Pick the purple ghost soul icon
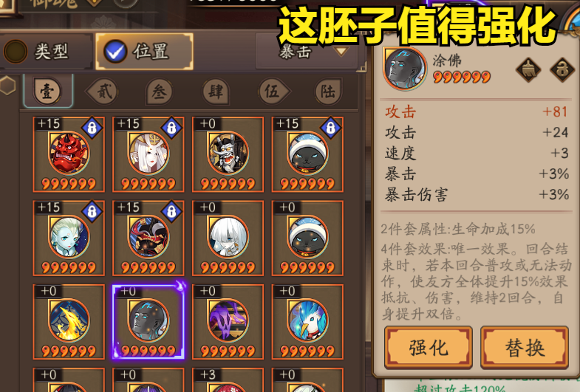580x392 pixels. (x=228, y=322)
